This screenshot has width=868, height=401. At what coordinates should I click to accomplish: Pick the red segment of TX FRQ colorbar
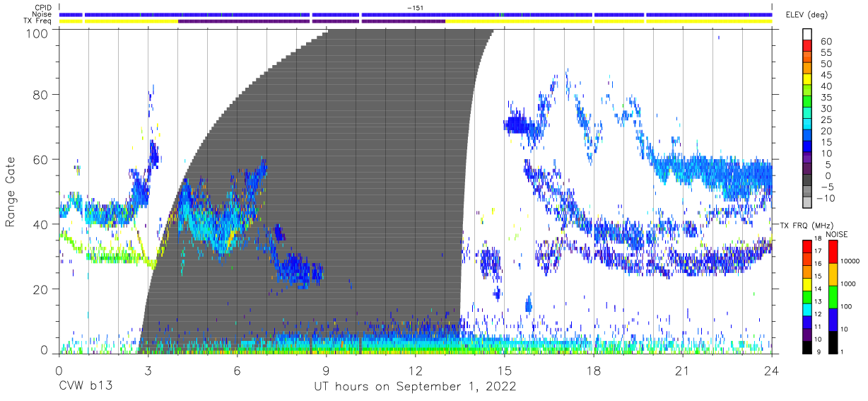click(x=806, y=246)
